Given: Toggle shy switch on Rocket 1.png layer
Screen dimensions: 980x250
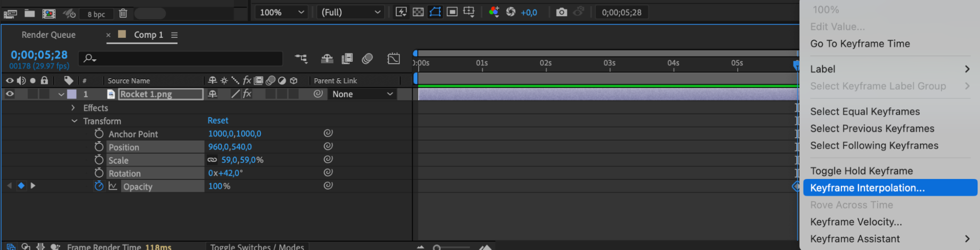Looking at the screenshot, I should [213, 94].
